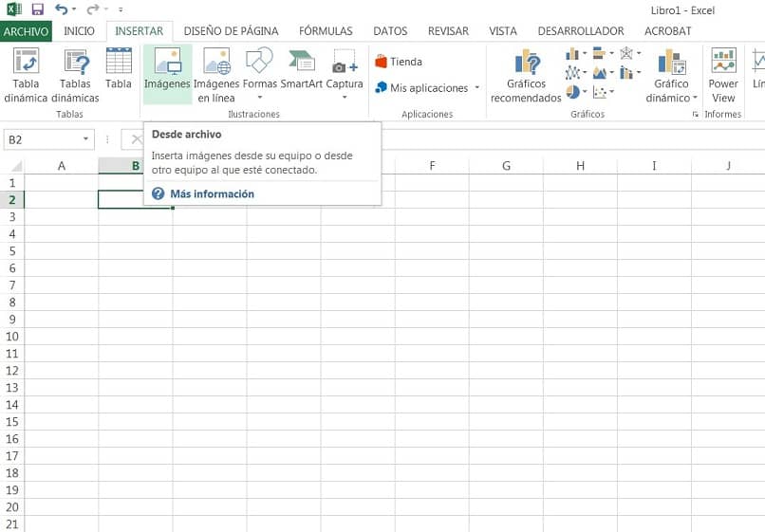Select row 15 header
765x532 pixels.
point(12,422)
